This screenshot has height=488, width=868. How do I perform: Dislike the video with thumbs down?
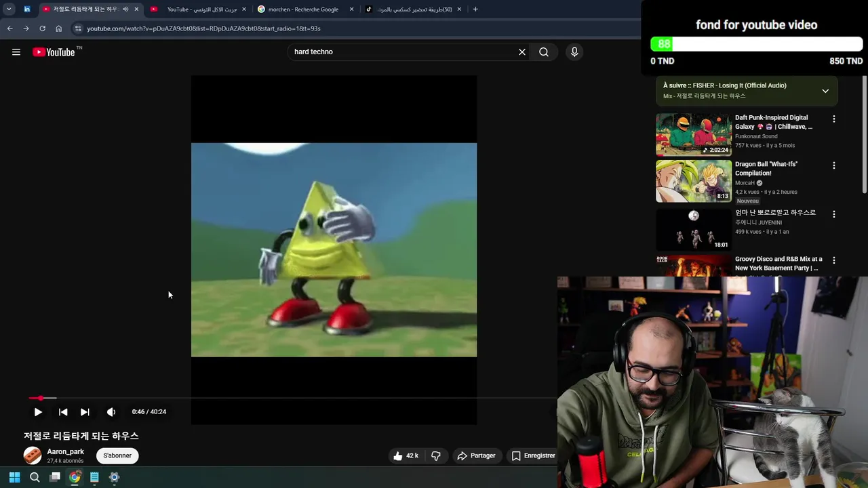click(x=436, y=455)
